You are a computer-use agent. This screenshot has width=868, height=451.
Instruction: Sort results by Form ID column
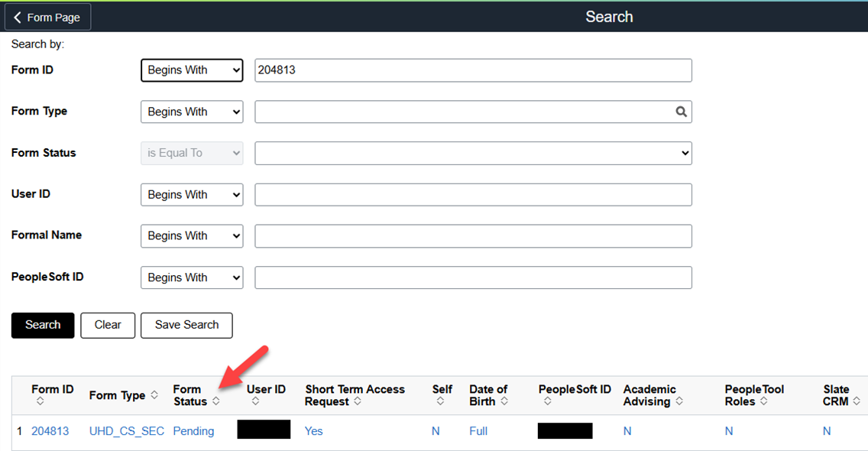(40, 401)
